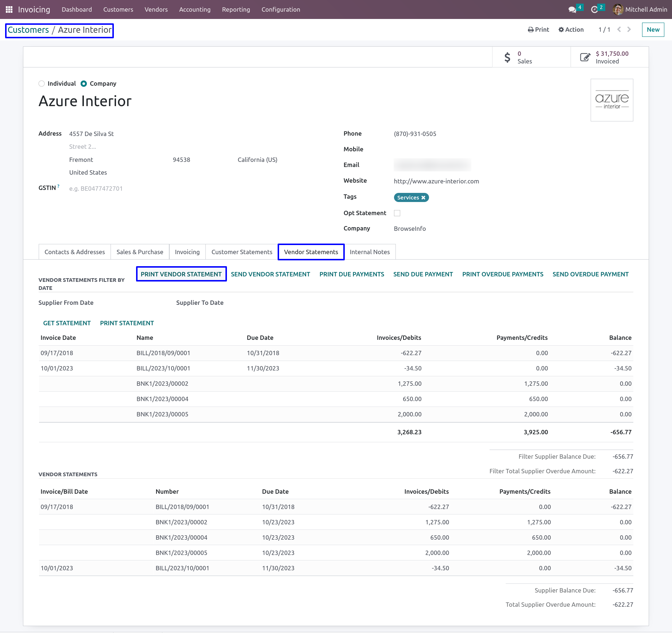This screenshot has width=672, height=633.
Task: Select the Individual radio button
Action: 42,84
